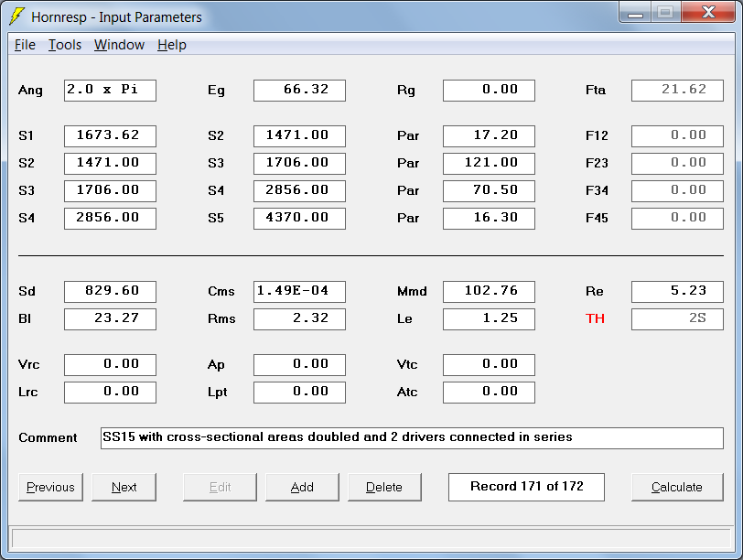Minimize the Hornresp window

635,12
